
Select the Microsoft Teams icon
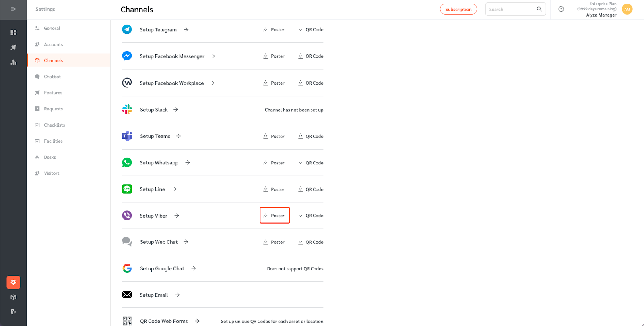click(127, 136)
